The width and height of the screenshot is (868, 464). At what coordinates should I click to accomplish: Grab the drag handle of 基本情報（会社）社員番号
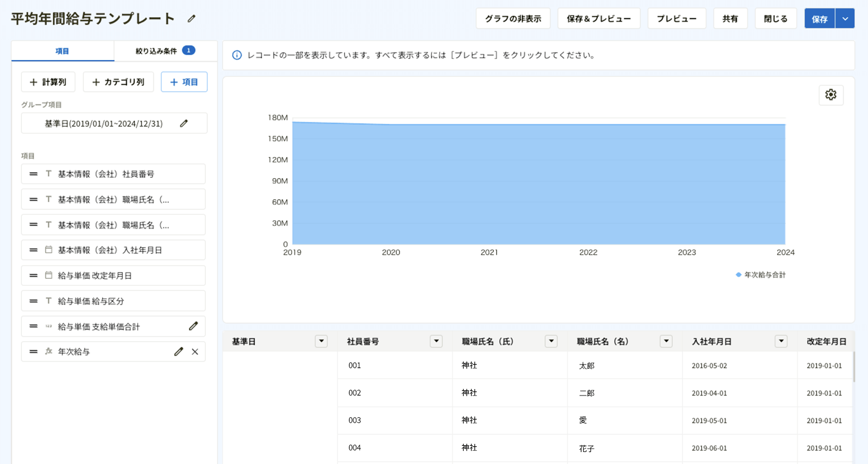tap(34, 174)
